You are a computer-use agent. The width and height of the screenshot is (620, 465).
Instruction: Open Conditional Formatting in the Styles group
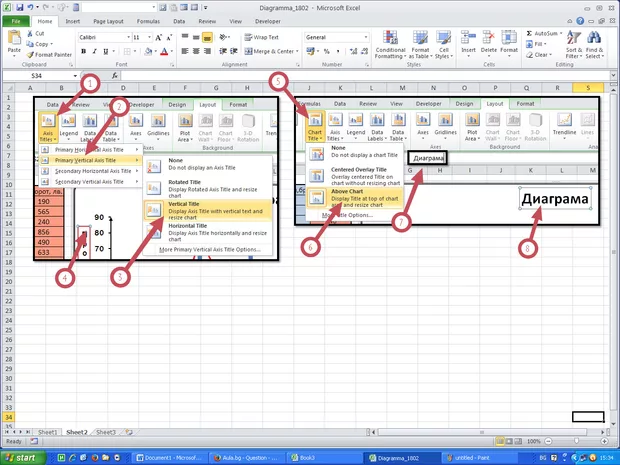point(390,45)
